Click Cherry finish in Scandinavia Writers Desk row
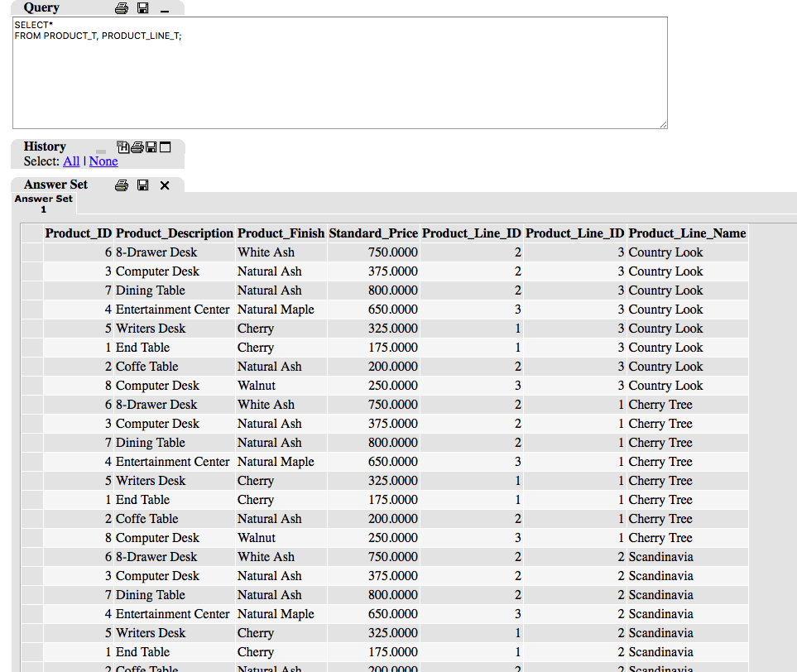The height and width of the screenshot is (672, 797). 256,633
